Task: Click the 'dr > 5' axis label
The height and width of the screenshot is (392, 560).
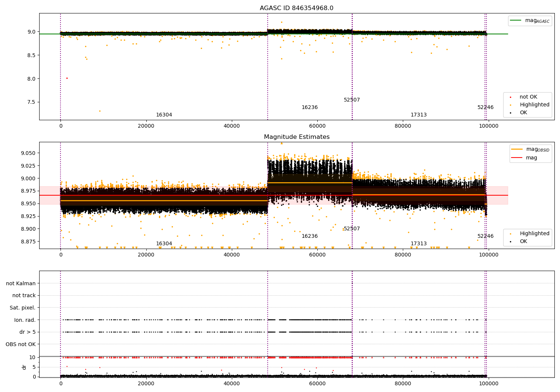Action: 28,332
